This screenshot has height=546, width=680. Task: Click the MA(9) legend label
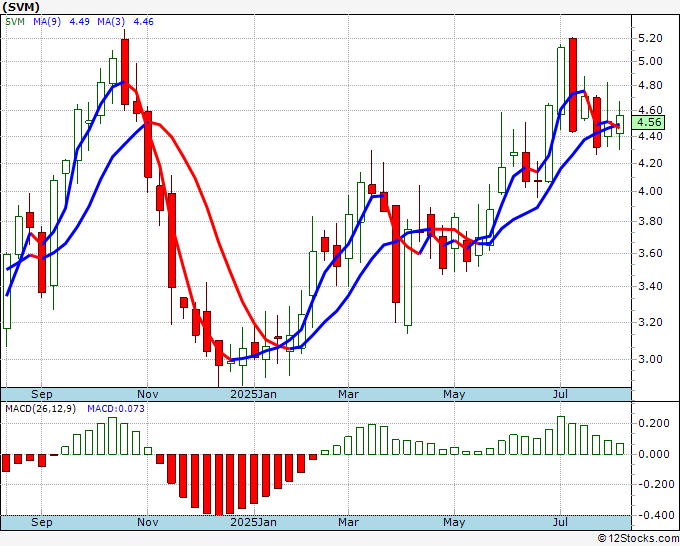[x=47, y=22]
